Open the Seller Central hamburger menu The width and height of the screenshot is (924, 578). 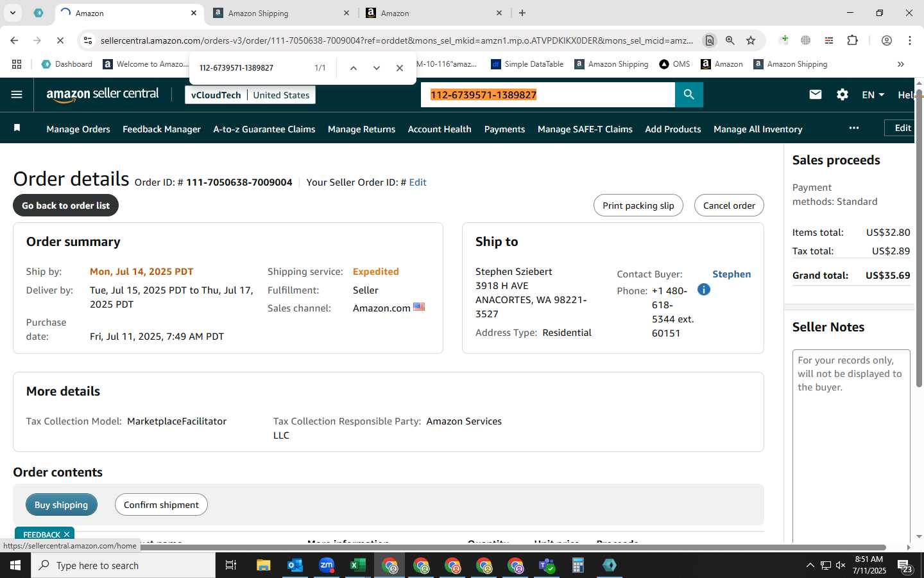(17, 94)
